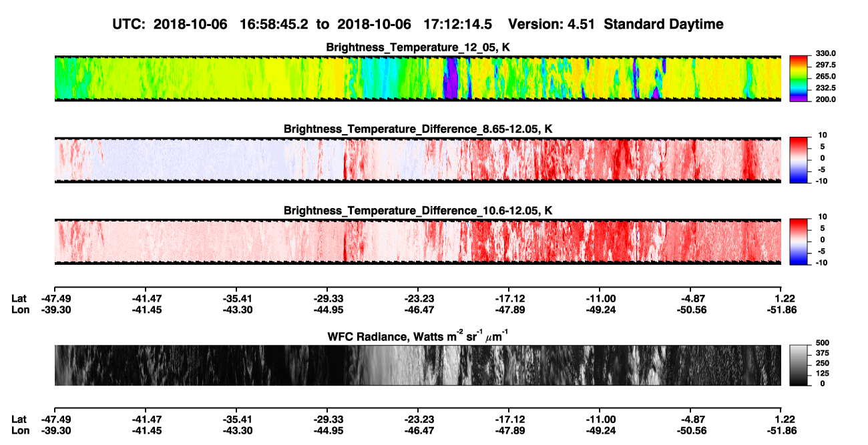Click longitude -50.56 on the bottom axis under WFC strip
Image resolution: width=868 pixels, height=445 pixels.
[x=690, y=430]
